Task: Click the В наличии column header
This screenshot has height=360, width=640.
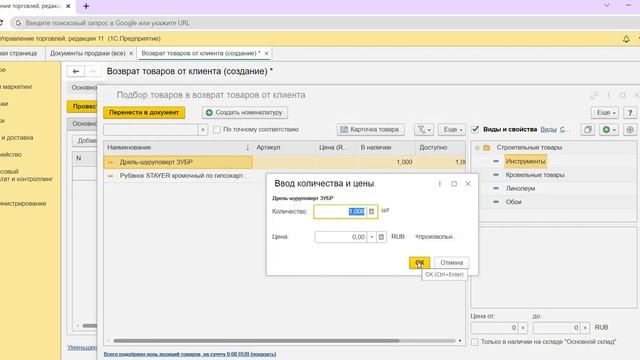Action: (x=386, y=147)
